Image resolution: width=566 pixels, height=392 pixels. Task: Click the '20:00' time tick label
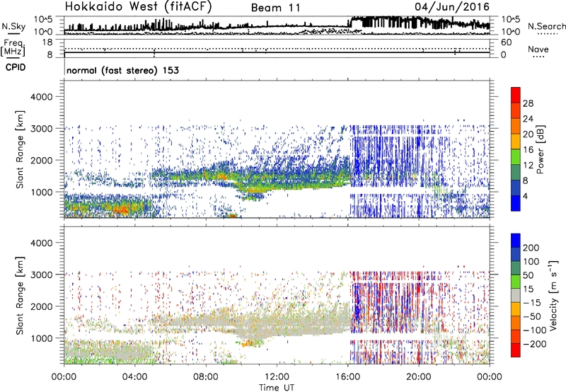tap(419, 377)
